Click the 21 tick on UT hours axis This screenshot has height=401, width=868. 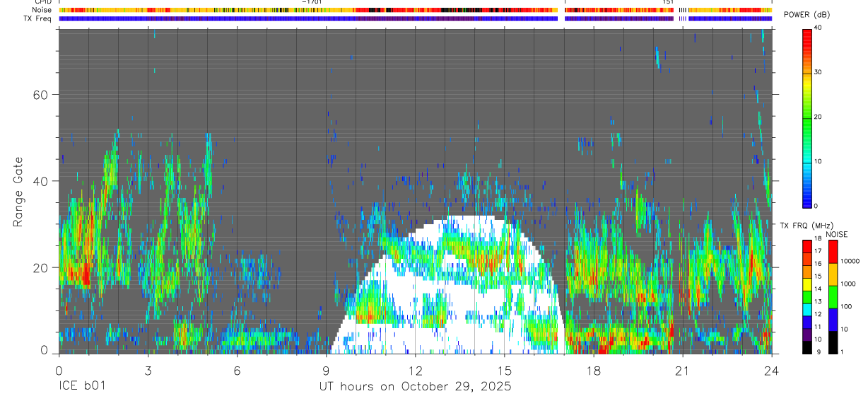point(683,370)
